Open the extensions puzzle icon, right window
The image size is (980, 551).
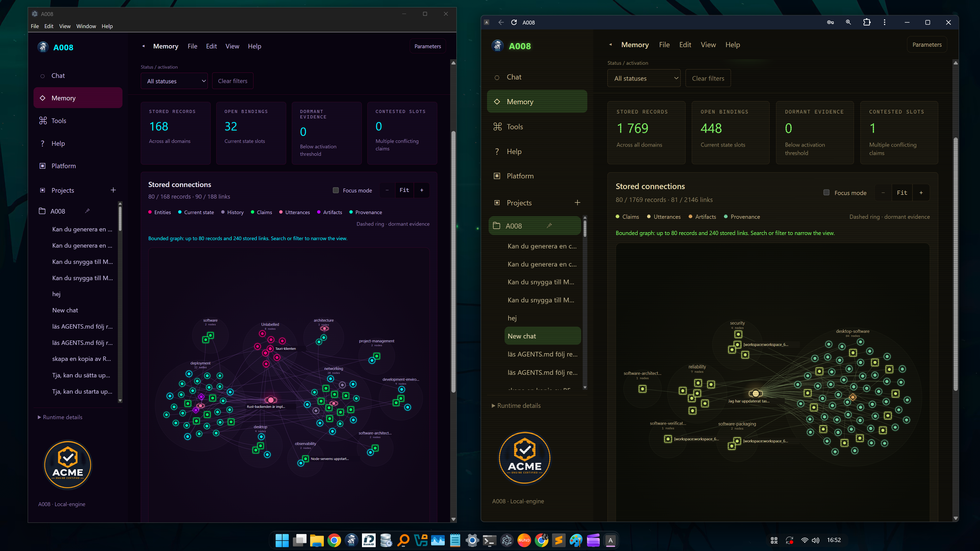click(867, 22)
